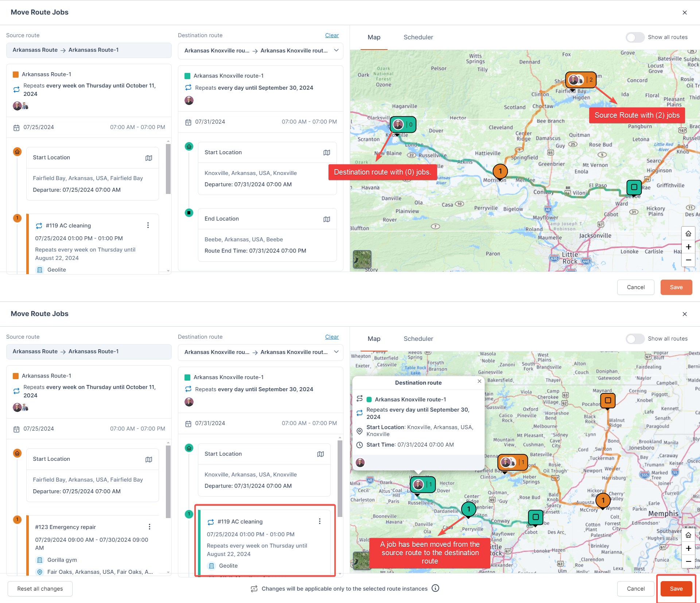
Task: Click map icon on End Location card
Action: point(327,219)
